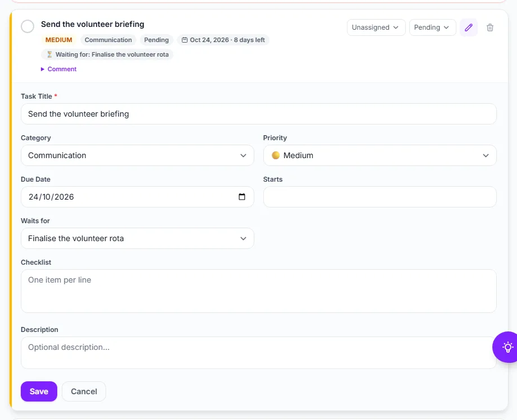The image size is (517, 420).
Task: Expand the Comment section
Action: tap(59, 69)
